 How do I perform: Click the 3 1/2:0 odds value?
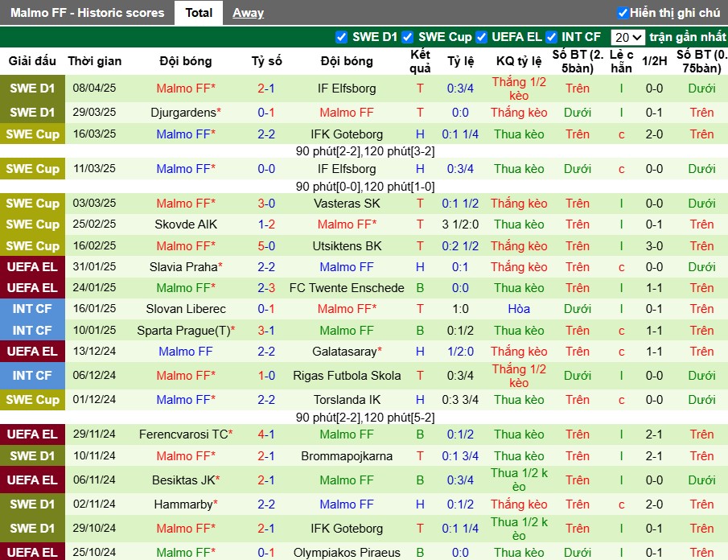[x=460, y=224]
